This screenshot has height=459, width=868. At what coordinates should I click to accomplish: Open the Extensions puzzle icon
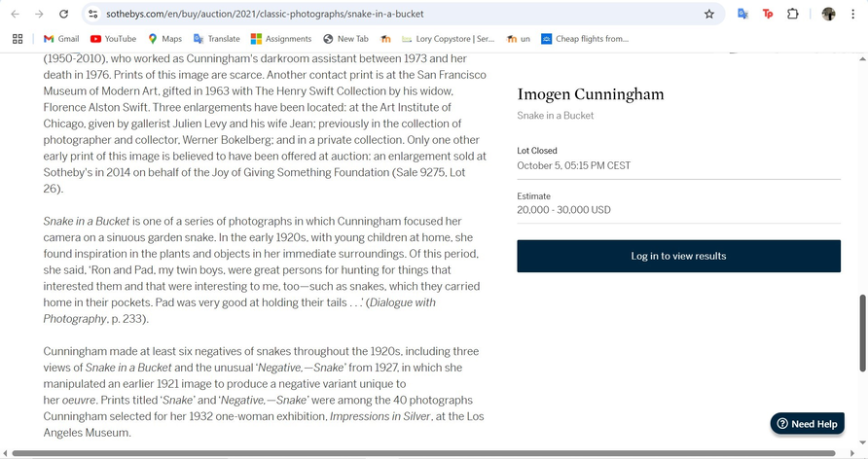[x=793, y=15]
